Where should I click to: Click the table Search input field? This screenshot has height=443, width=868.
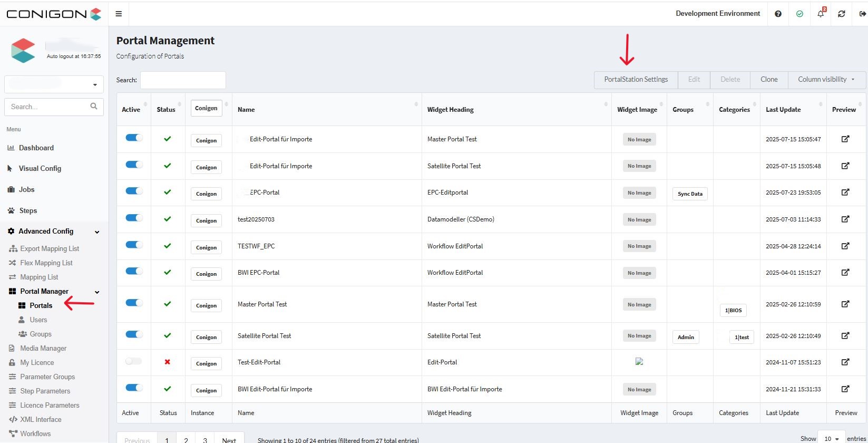click(x=183, y=80)
